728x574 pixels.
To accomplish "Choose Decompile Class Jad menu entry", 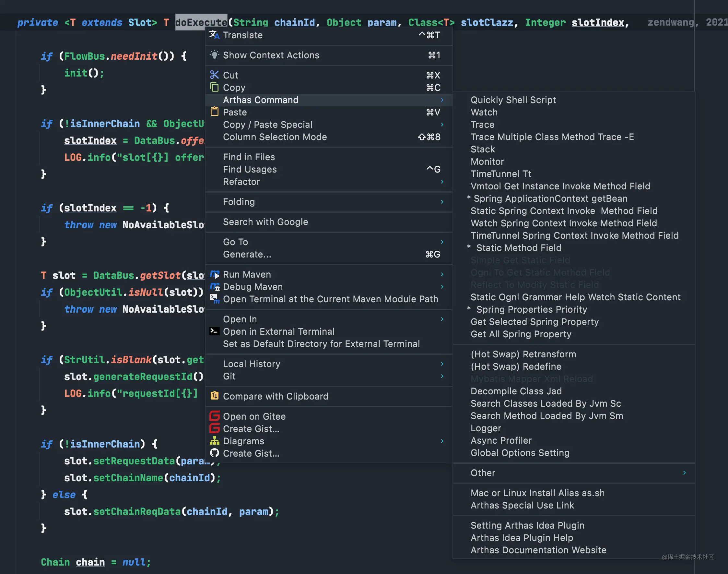I will click(x=516, y=391).
